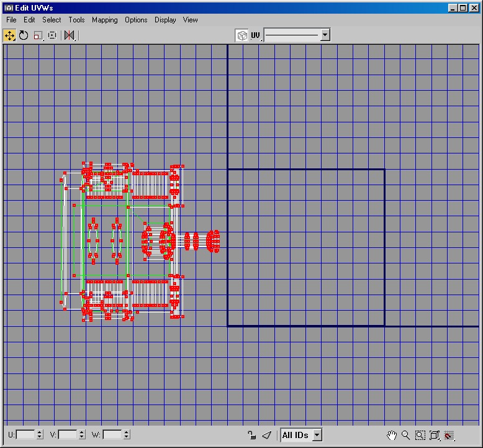Click the Zoom Region tool
The width and height of the screenshot is (483, 448).
[420, 435]
